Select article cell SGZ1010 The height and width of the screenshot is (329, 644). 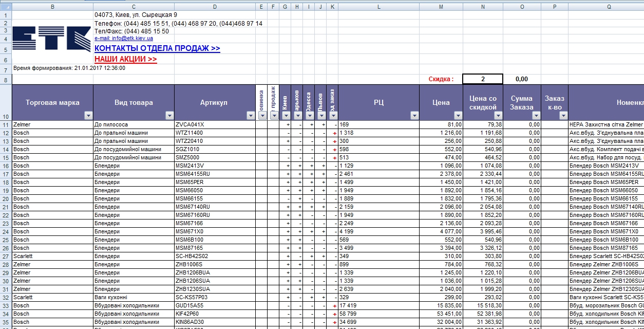coord(215,149)
